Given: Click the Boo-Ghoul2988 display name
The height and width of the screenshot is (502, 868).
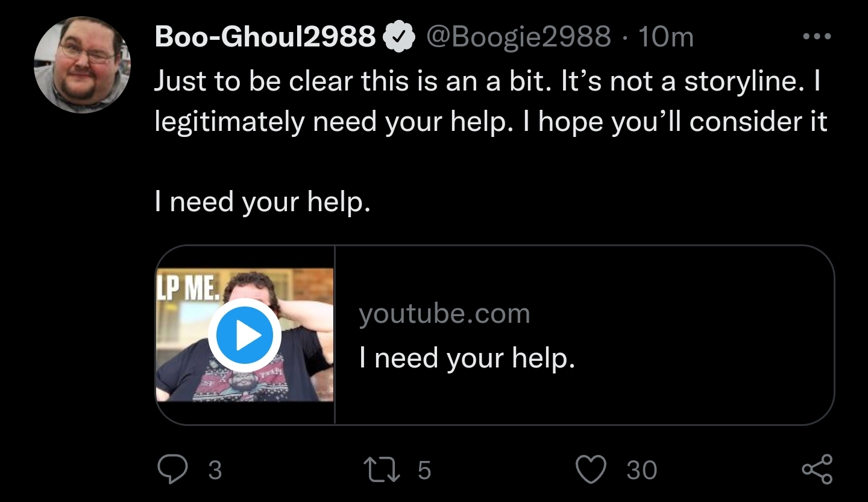Looking at the screenshot, I should (265, 37).
